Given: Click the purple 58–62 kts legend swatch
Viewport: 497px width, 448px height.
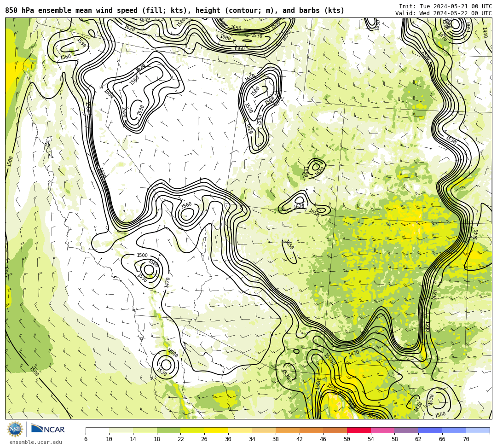Looking at the screenshot, I should pos(406,430).
